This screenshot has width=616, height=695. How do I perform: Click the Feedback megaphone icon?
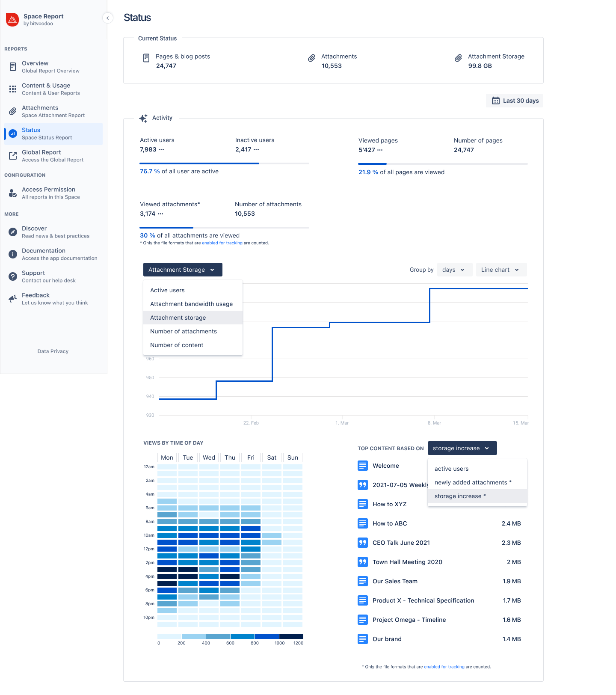pyautogui.click(x=13, y=299)
